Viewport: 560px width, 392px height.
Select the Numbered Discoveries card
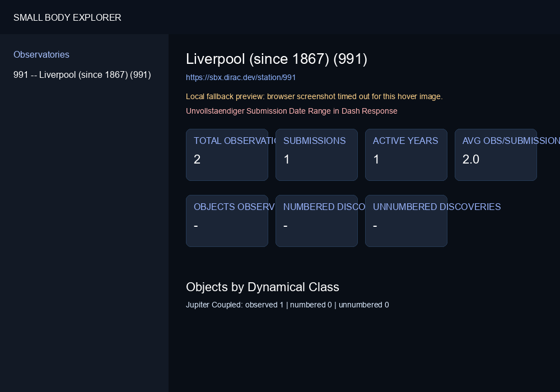pyautogui.click(x=317, y=221)
